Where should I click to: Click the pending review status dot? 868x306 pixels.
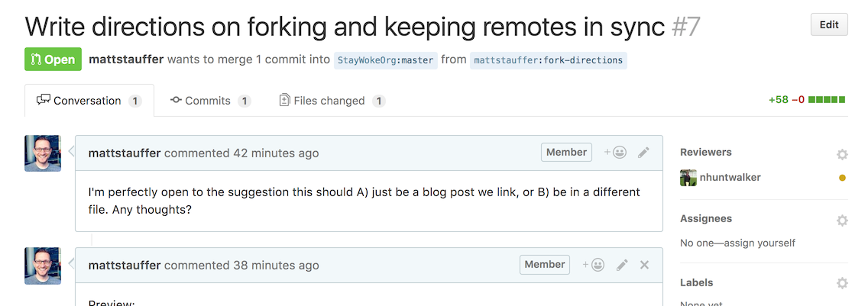[842, 178]
